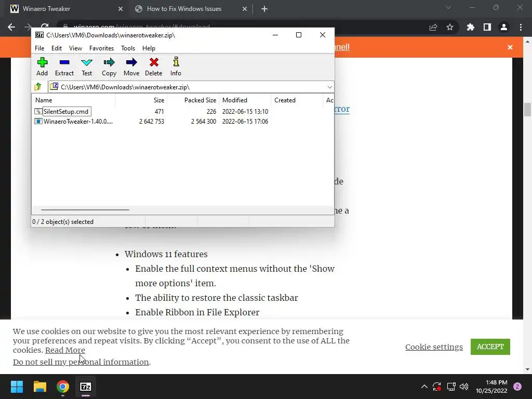Close the How to Fix Windows Issues tab
This screenshot has height=399, width=532.
[245, 9]
